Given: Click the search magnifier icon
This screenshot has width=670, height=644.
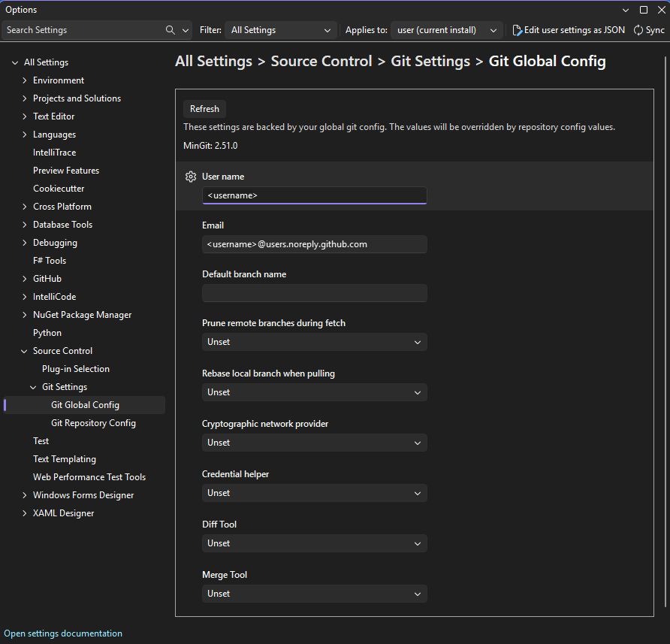Looking at the screenshot, I should pyautogui.click(x=169, y=30).
